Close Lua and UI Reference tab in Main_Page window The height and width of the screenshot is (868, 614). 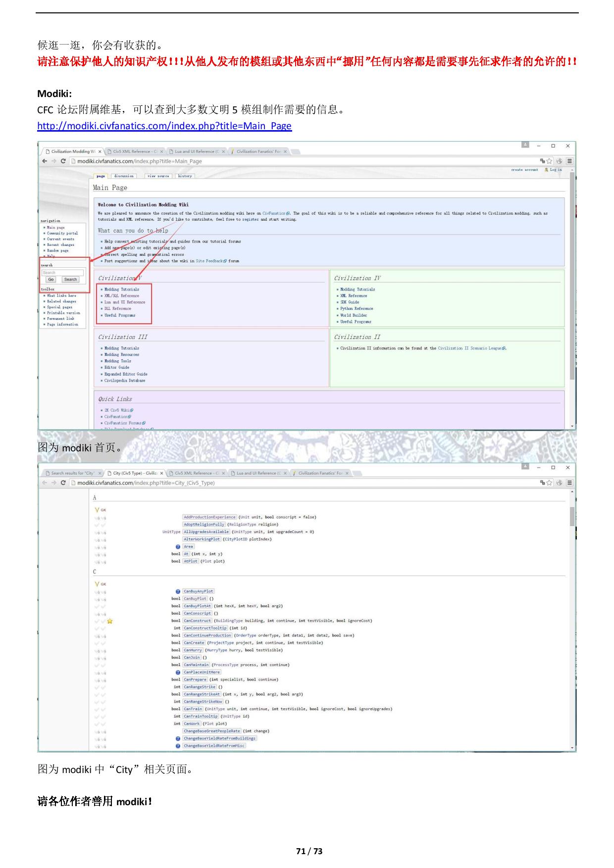(223, 151)
